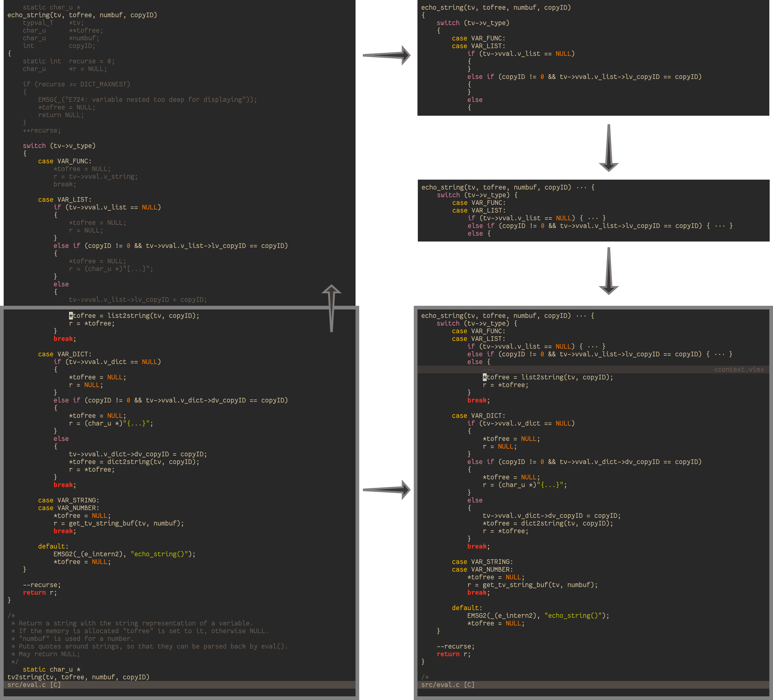Click the 'int copyID;' parameter declaration
The height and width of the screenshot is (700, 773).
(x=59, y=46)
